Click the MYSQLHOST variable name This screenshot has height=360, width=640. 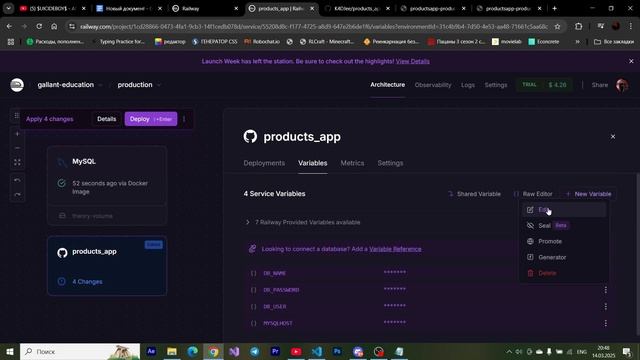[278, 323]
